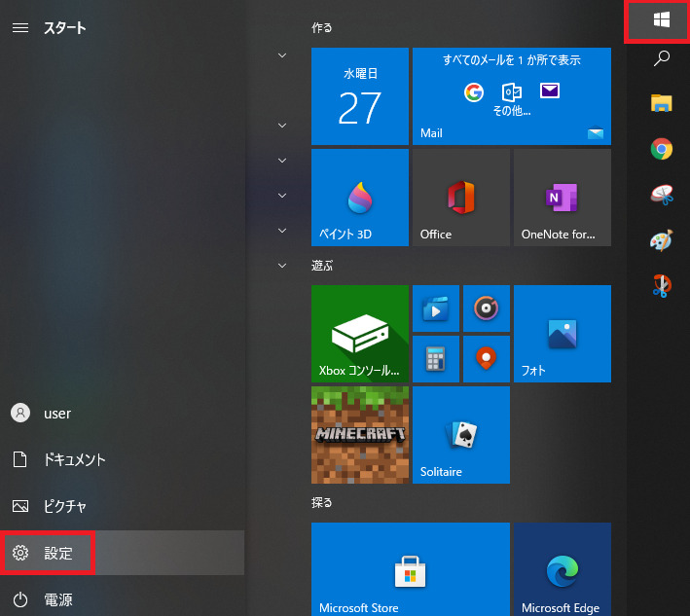Open the OneNote for... tile

click(x=563, y=198)
